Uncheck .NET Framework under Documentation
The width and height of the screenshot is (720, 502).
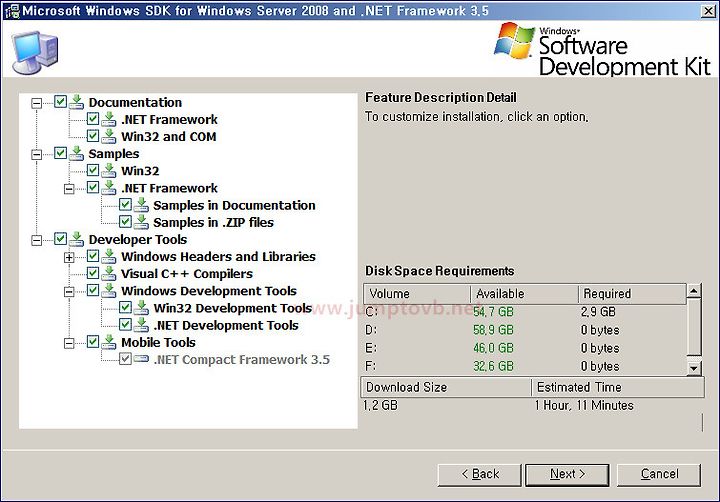pyautogui.click(x=93, y=118)
